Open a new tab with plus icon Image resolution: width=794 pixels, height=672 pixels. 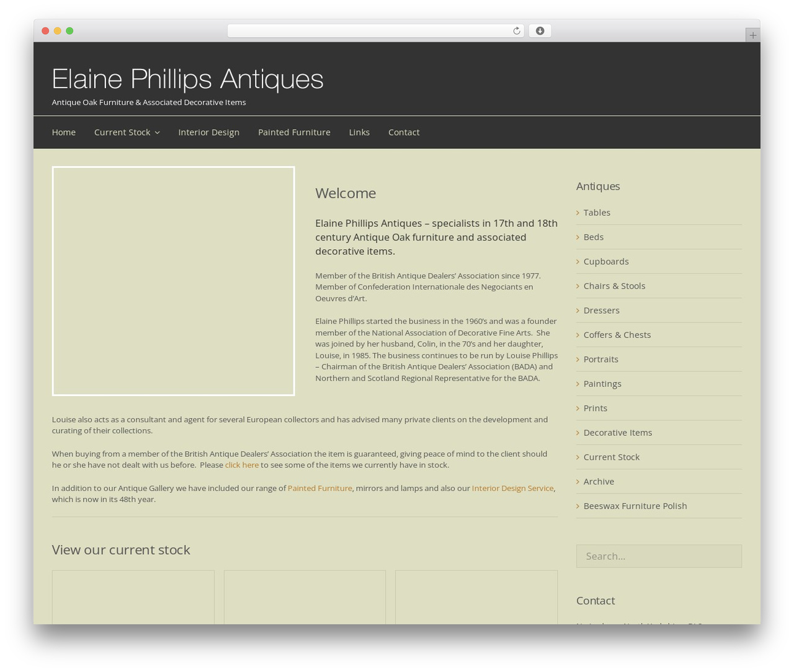point(752,35)
